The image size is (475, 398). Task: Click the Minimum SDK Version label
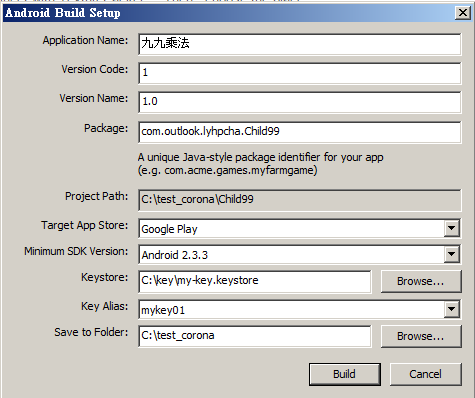(76, 251)
